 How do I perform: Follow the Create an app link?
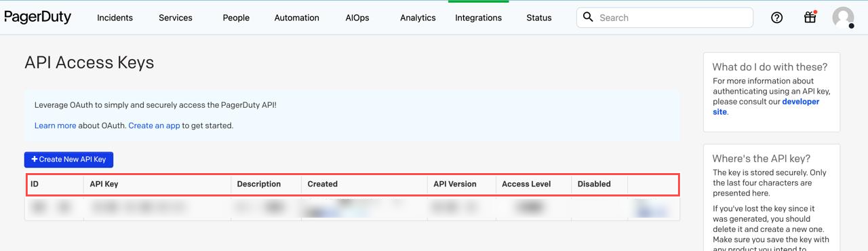154,125
